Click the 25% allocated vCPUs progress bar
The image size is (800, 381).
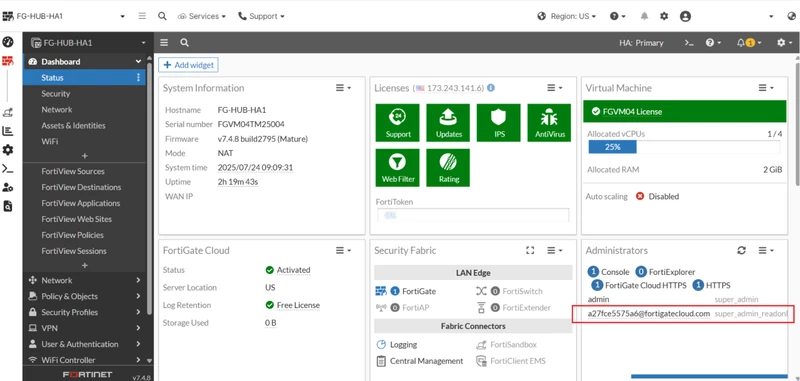pyautogui.click(x=684, y=147)
